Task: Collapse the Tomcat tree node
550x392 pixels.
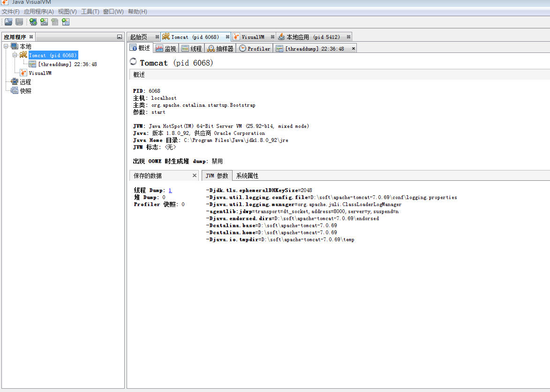Action: pos(15,55)
